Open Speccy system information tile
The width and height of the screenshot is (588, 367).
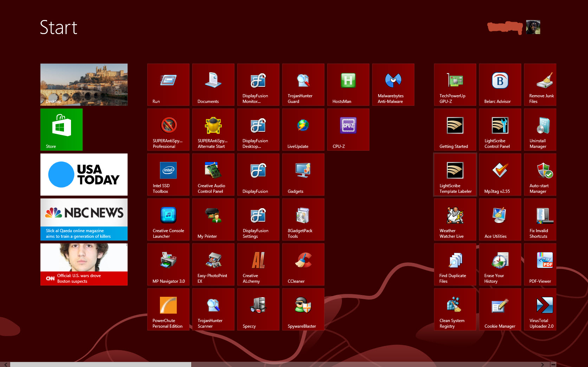click(258, 309)
